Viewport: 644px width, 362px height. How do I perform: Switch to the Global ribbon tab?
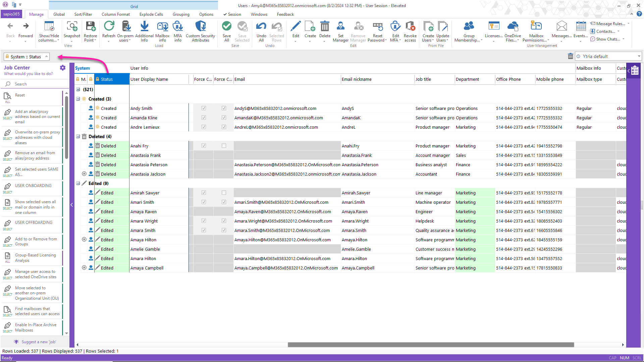pos(59,14)
